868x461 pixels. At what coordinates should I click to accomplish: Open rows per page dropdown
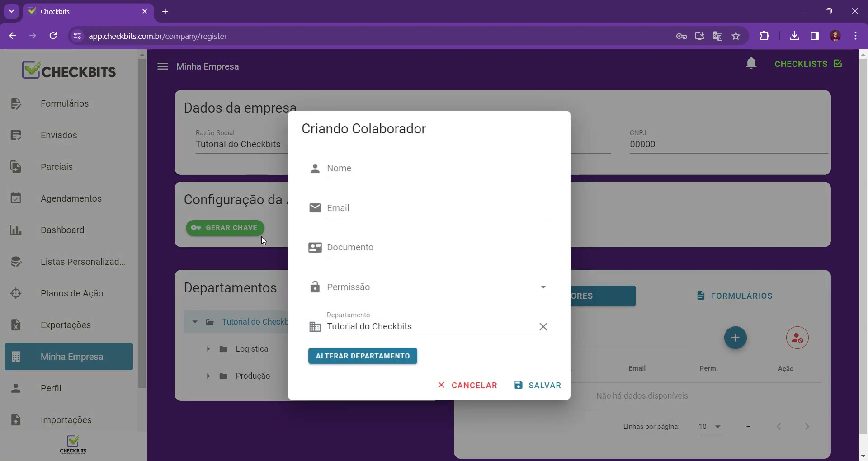click(711, 427)
